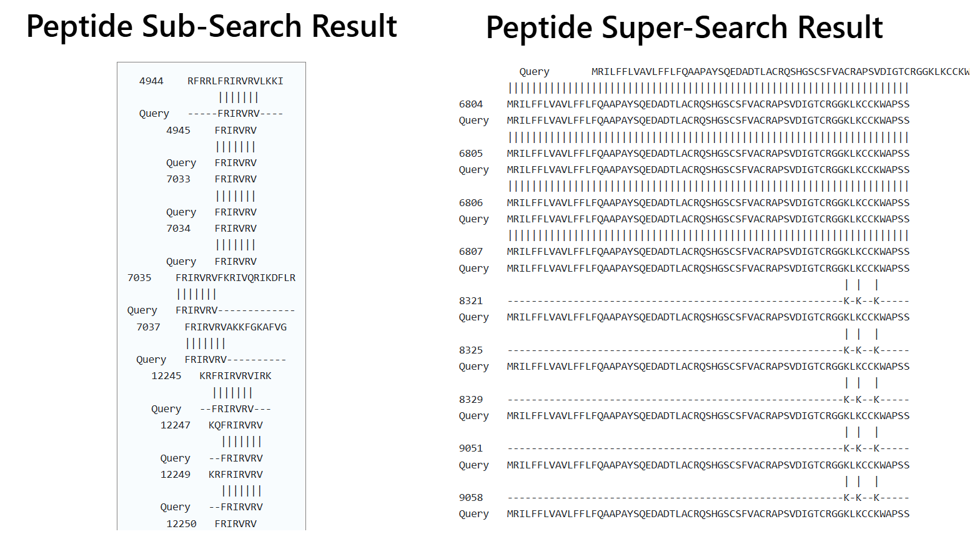Select peptide ID 7037
Image resolution: width=980 pixels, height=539 pixels.
pyautogui.click(x=148, y=327)
